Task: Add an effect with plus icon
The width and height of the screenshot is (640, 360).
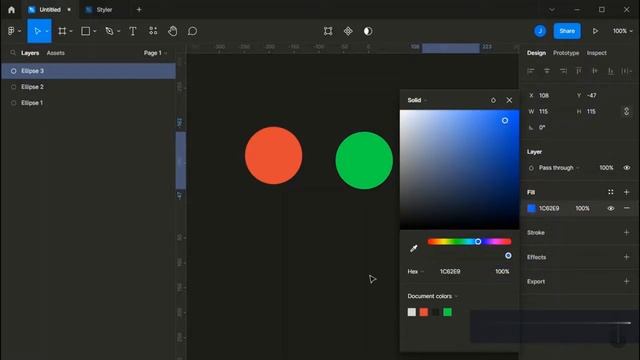Action: 627,257
